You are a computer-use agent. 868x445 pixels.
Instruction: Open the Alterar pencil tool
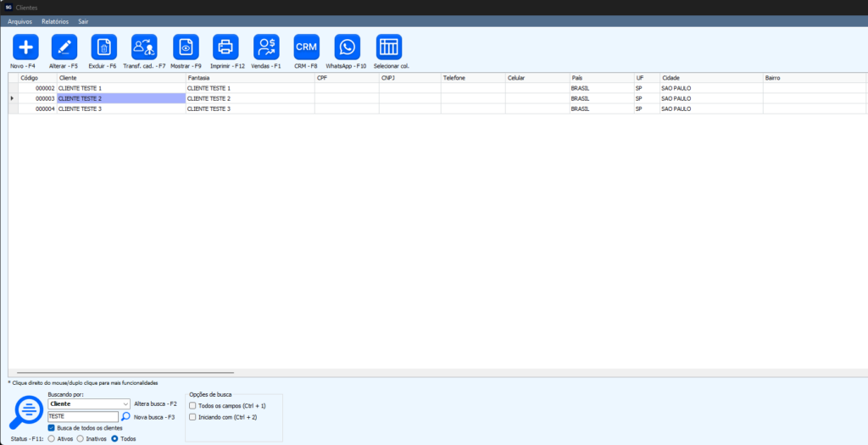64,47
